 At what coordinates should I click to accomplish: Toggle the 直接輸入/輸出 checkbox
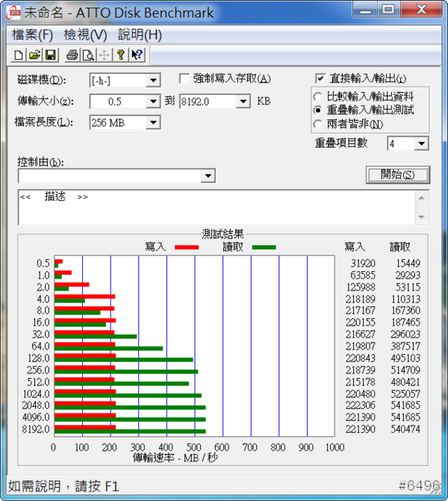(x=320, y=78)
